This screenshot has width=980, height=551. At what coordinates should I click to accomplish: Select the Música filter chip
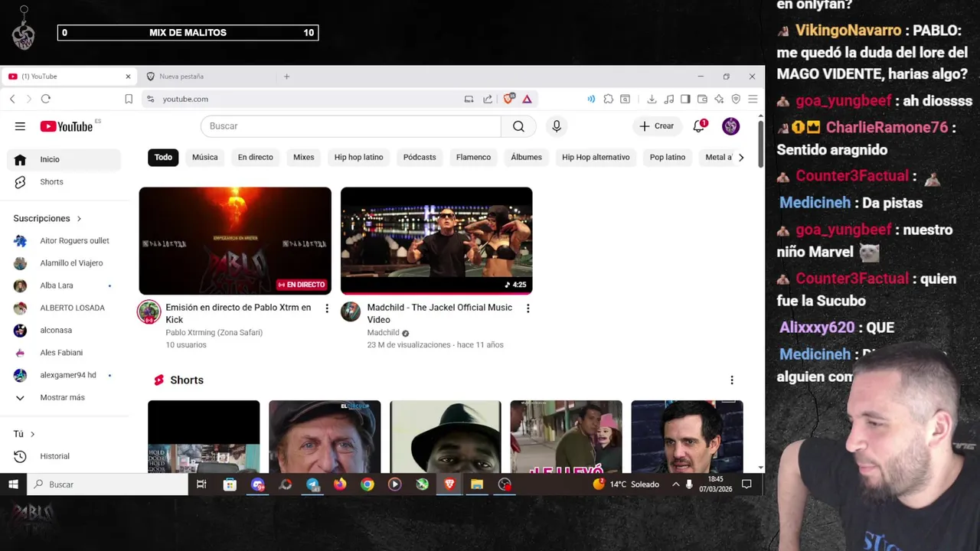(x=204, y=157)
